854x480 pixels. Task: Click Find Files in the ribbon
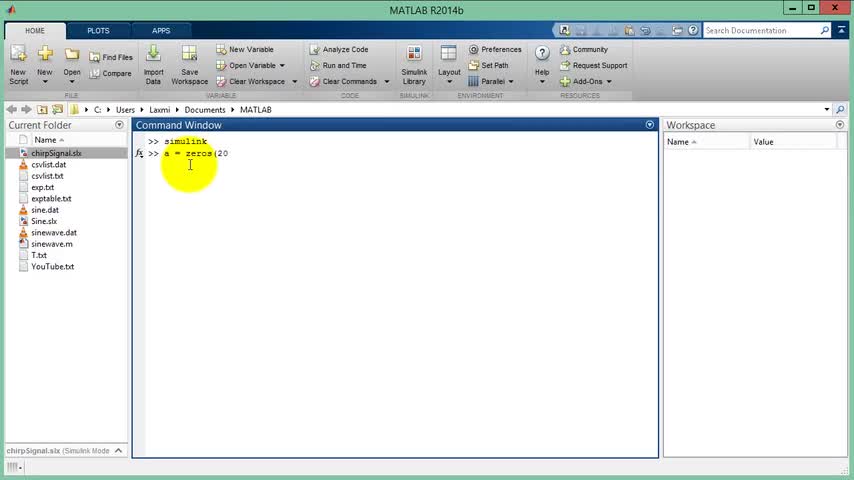111,57
